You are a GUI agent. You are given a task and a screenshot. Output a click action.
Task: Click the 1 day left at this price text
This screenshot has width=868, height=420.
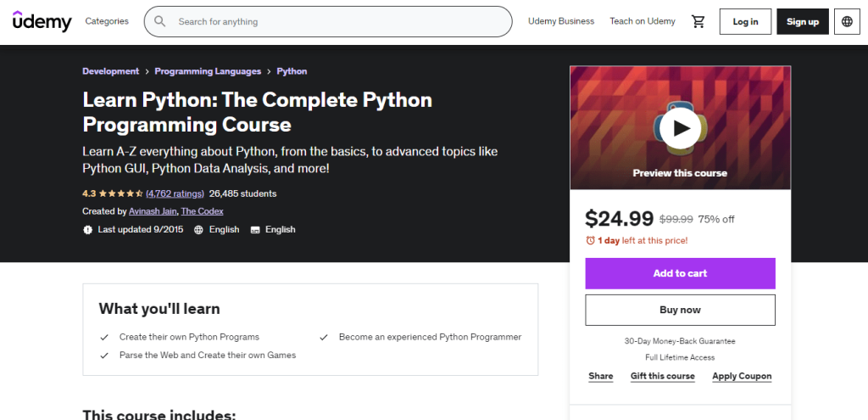(x=643, y=240)
